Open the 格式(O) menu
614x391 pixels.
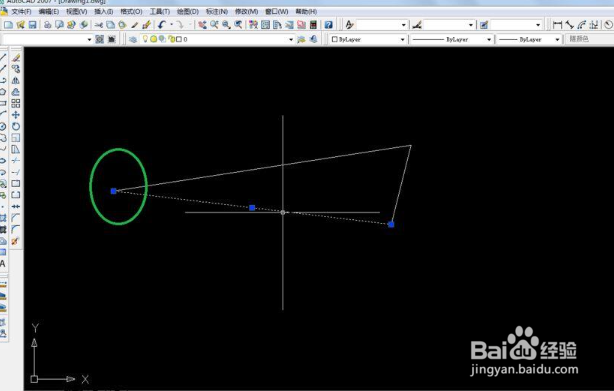(x=131, y=11)
